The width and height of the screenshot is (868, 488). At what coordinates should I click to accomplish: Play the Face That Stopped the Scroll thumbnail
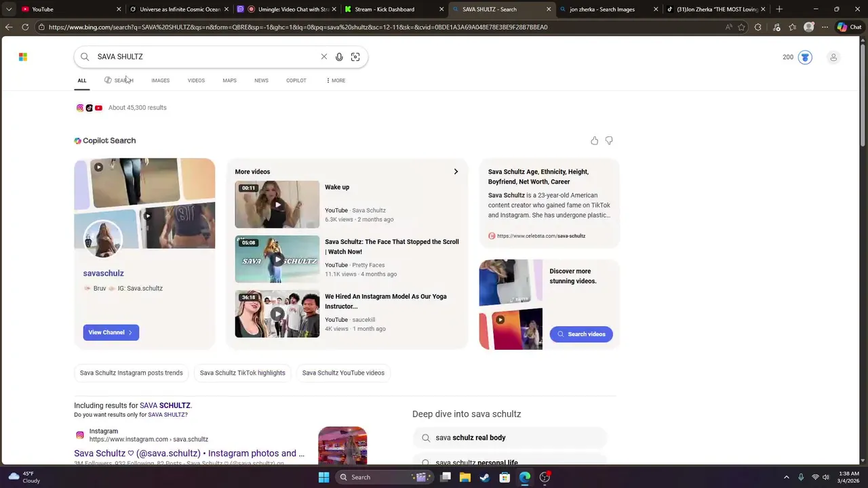coord(277,259)
